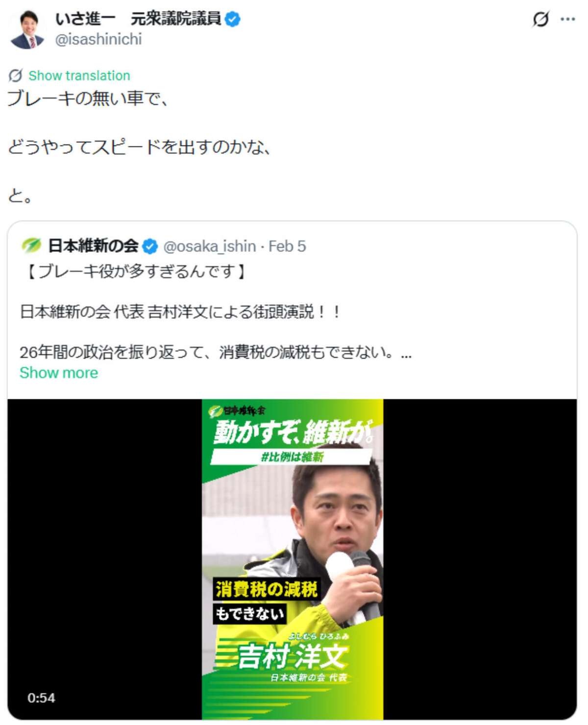This screenshot has height=725, width=588.
Task: Click the Grok icon at top right
Action: [541, 20]
